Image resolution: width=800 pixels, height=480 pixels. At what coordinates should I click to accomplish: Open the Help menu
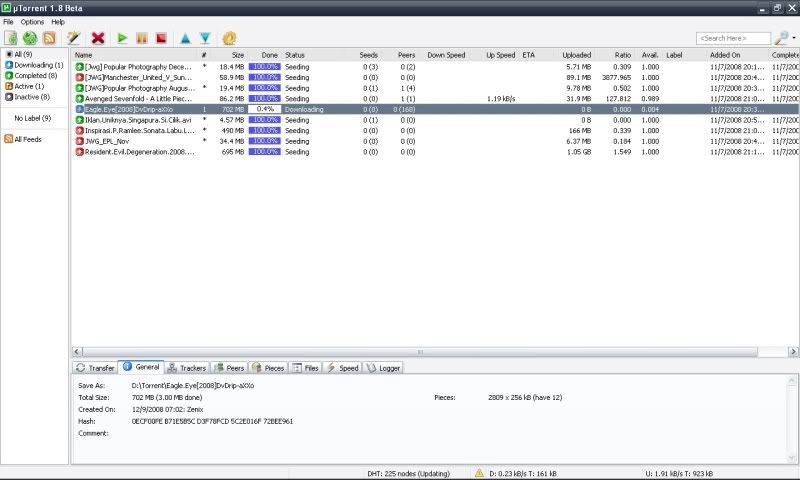(58, 22)
